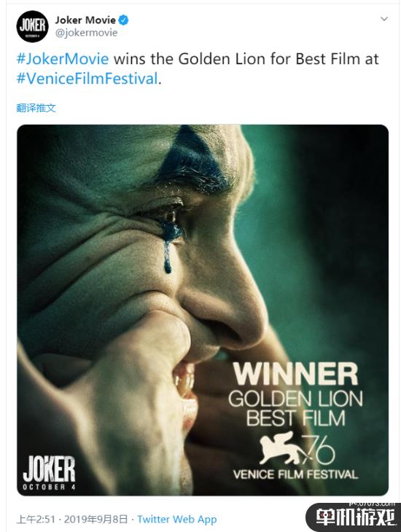401x532 pixels.
Task: Click the Joker Movie profile avatar
Action: pos(33,26)
